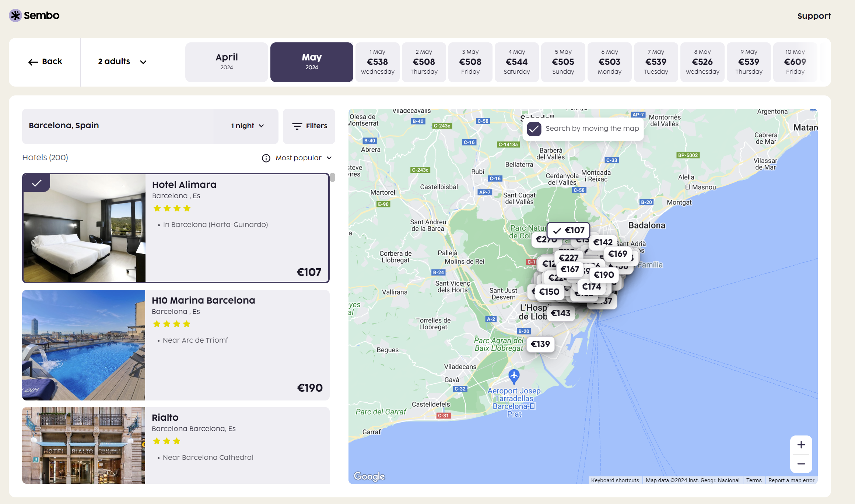Select the checked €107 map price marker
The image size is (855, 504).
click(568, 230)
